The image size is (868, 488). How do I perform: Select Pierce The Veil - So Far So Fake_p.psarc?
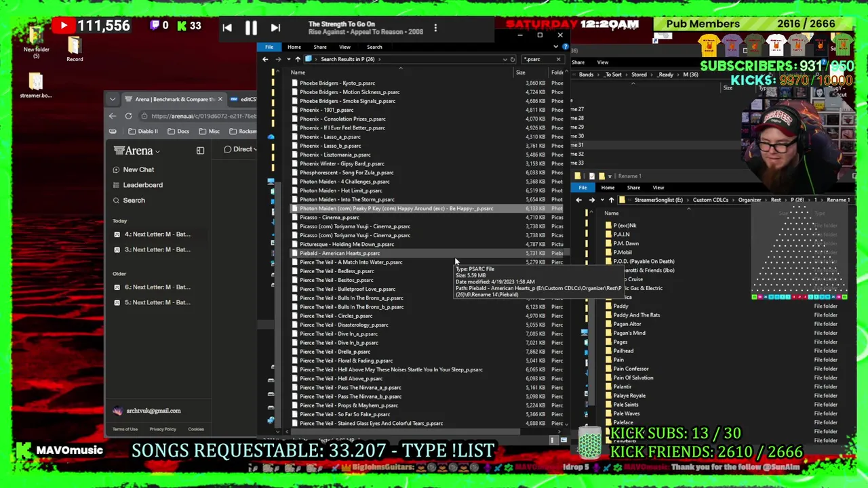(344, 414)
